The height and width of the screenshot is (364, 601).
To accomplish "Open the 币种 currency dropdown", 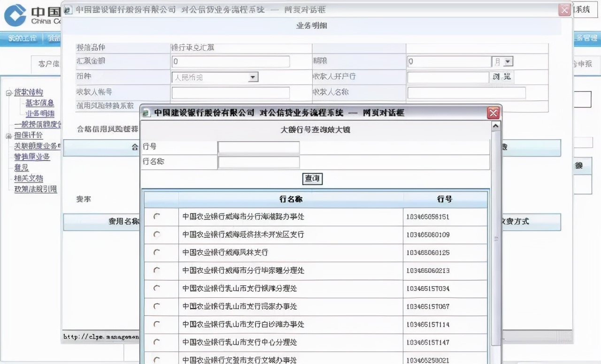I will click(x=253, y=77).
